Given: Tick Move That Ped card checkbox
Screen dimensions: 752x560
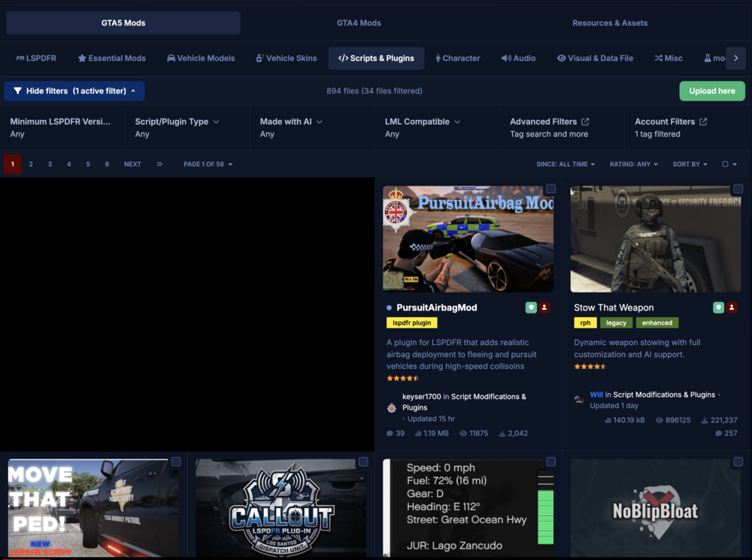Looking at the screenshot, I should pos(176,462).
